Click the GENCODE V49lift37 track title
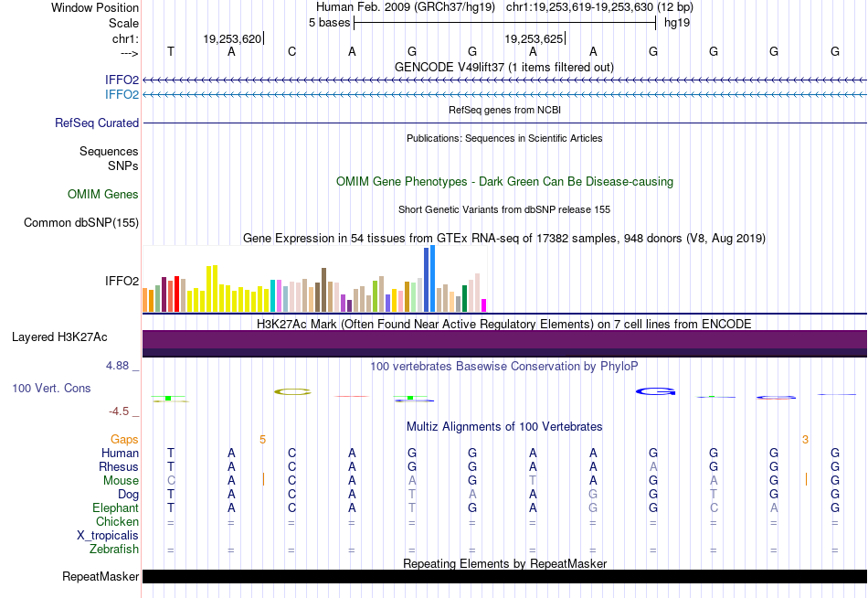The height and width of the screenshot is (598, 868). 504,67
